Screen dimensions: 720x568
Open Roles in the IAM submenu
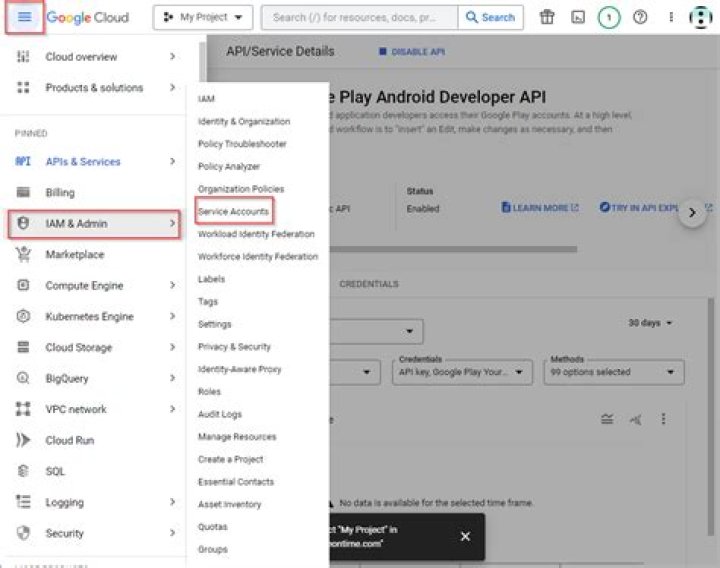[x=209, y=391]
